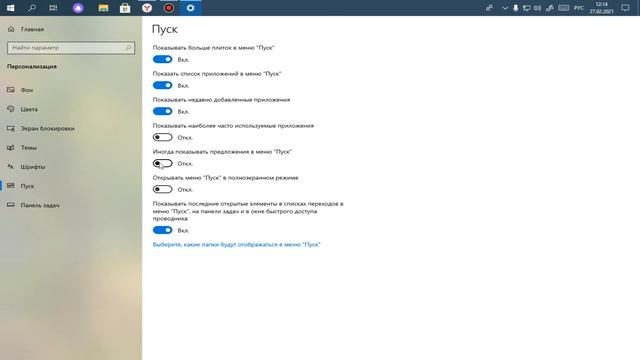
Task: Click the search magnifier in settings box
Action: click(x=129, y=48)
